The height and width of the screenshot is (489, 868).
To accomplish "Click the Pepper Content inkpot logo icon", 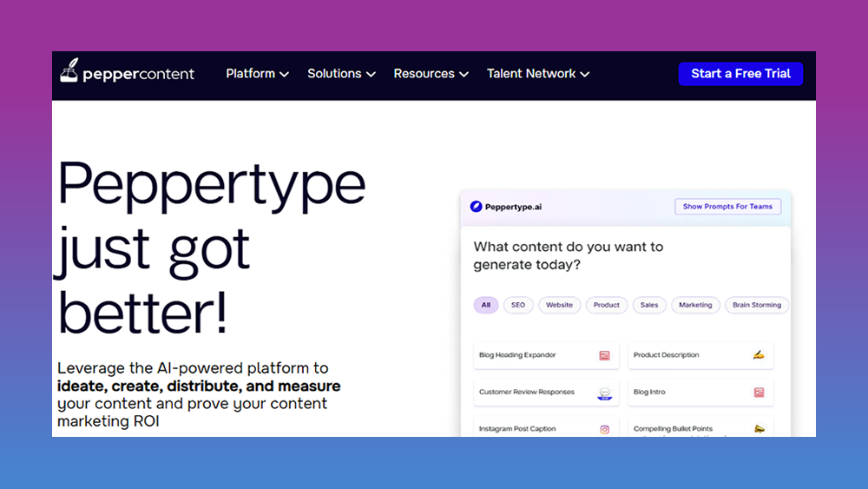I will click(69, 70).
